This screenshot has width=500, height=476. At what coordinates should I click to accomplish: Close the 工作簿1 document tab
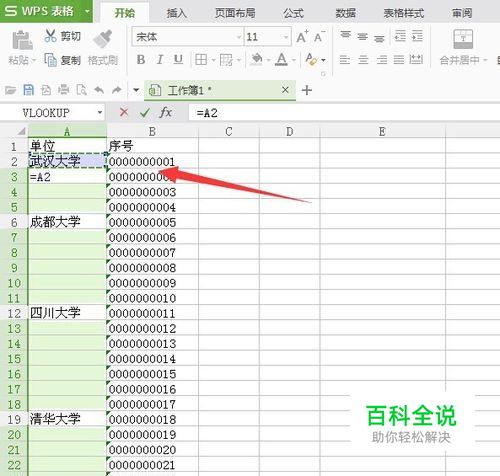(x=285, y=90)
